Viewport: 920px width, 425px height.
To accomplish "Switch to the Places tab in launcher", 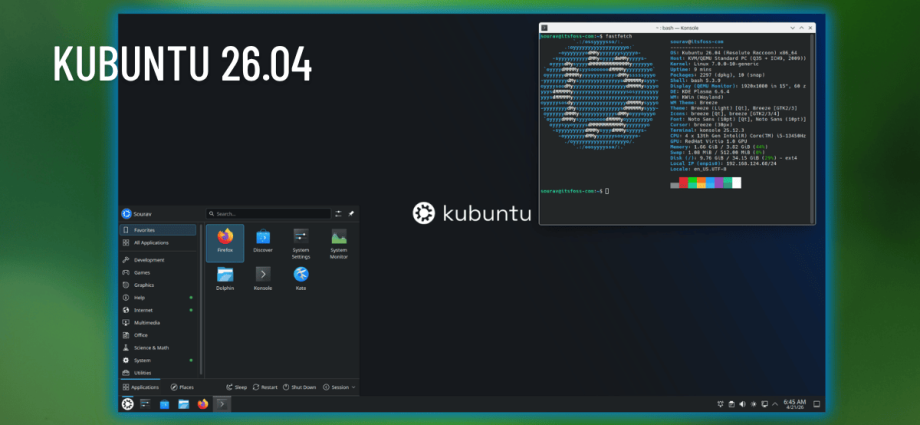I will click(x=182, y=387).
